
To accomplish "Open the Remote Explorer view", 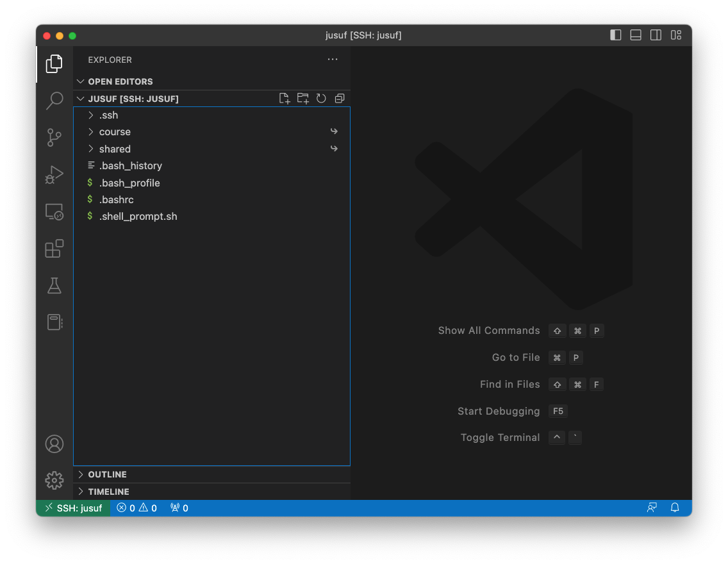I will [x=54, y=211].
